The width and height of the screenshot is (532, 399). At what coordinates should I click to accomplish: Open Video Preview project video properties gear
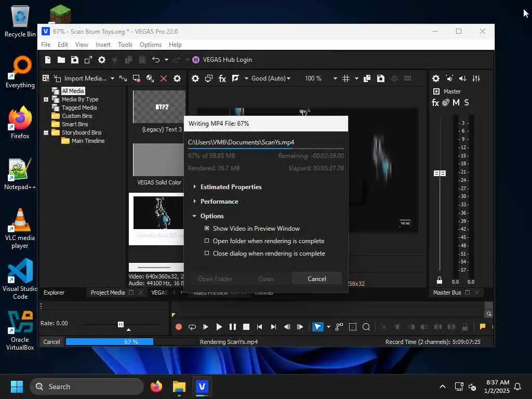(195, 78)
